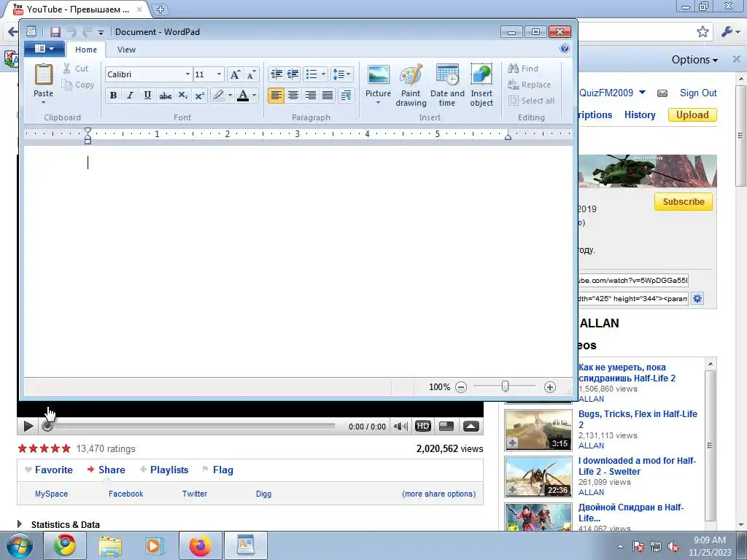Screen dimensions: 747x560
Task: Select the YouTube browser tab
Action: tap(77, 9)
